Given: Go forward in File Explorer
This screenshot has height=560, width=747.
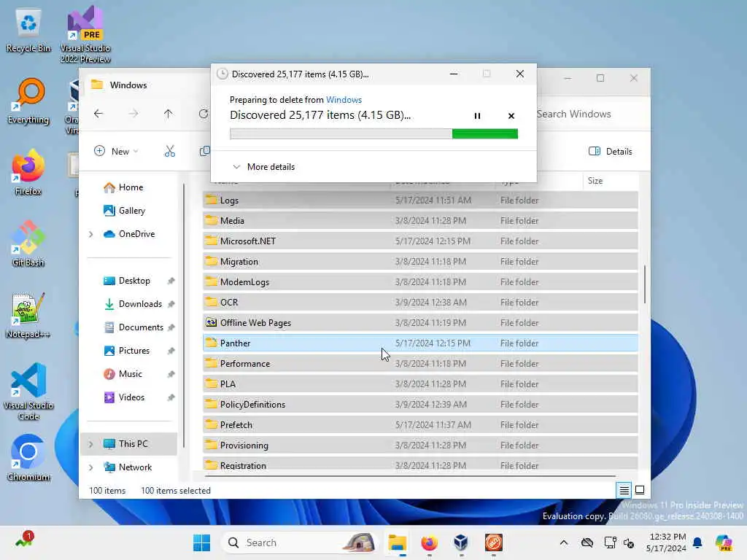Looking at the screenshot, I should point(133,113).
